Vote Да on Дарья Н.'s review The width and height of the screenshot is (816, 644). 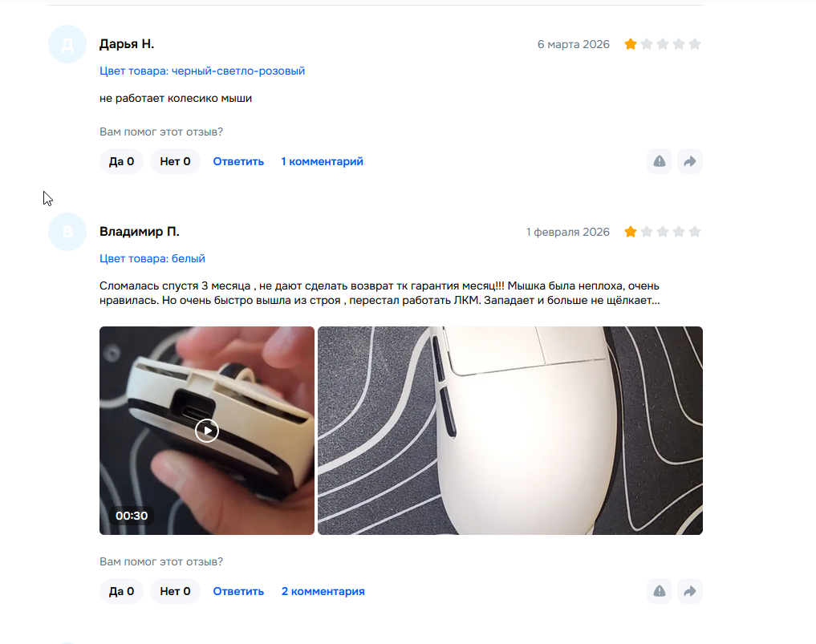pyautogui.click(x=121, y=161)
